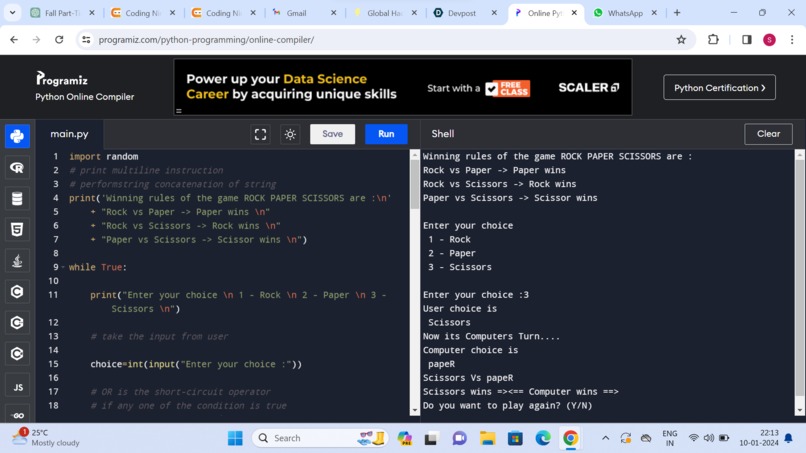
Task: Open the Wi-Fi network settings icon
Action: (x=693, y=438)
